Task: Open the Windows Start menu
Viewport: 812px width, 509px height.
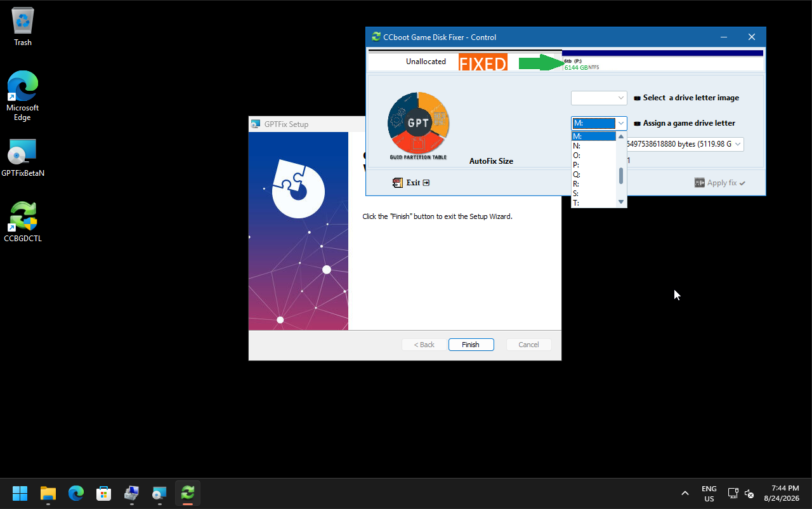Action: 20,493
